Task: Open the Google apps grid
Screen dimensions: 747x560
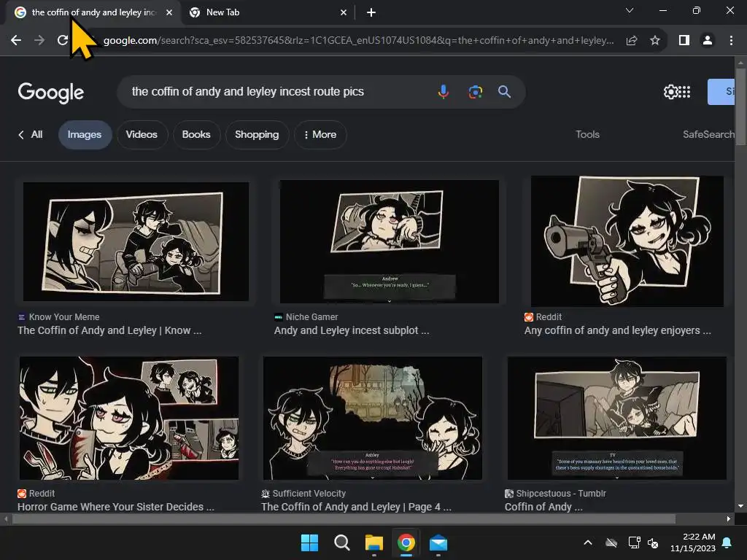Action: [684, 92]
